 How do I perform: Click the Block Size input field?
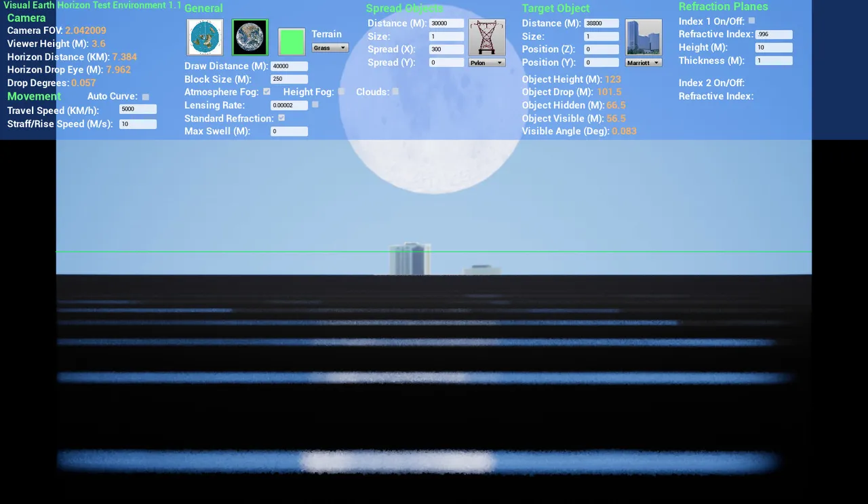[x=289, y=79]
